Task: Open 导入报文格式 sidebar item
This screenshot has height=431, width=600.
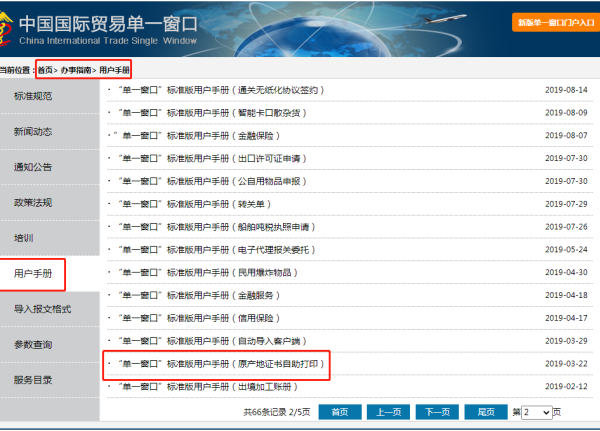Action: 42,309
